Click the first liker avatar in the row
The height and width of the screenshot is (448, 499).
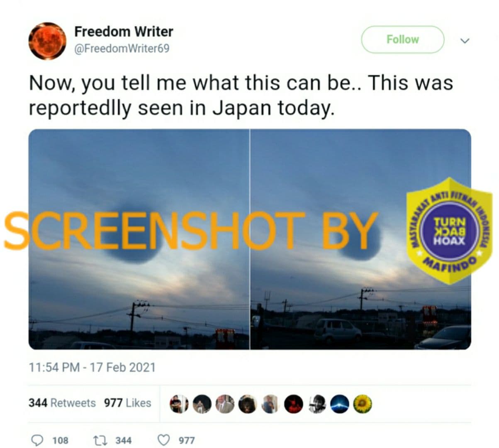point(179,403)
